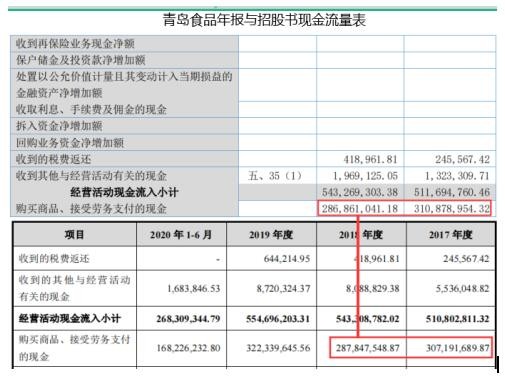Screen dimensions: 505x376
Task: Click the value 644,214.95
Action: point(287,259)
